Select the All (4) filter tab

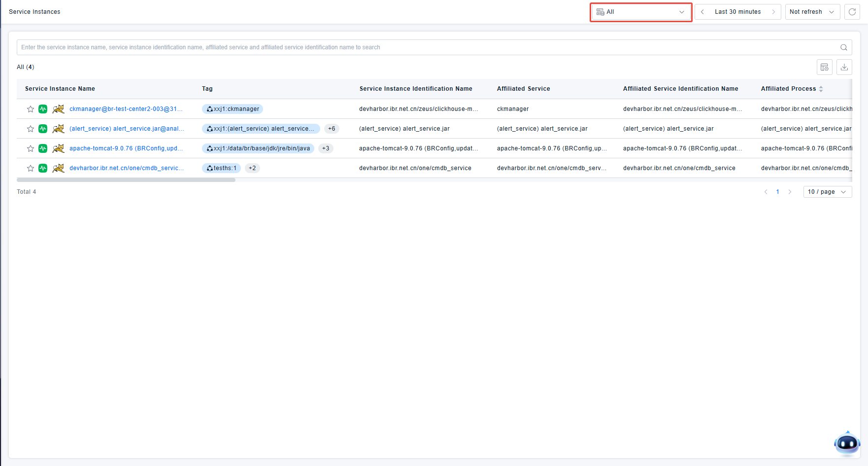coord(26,67)
